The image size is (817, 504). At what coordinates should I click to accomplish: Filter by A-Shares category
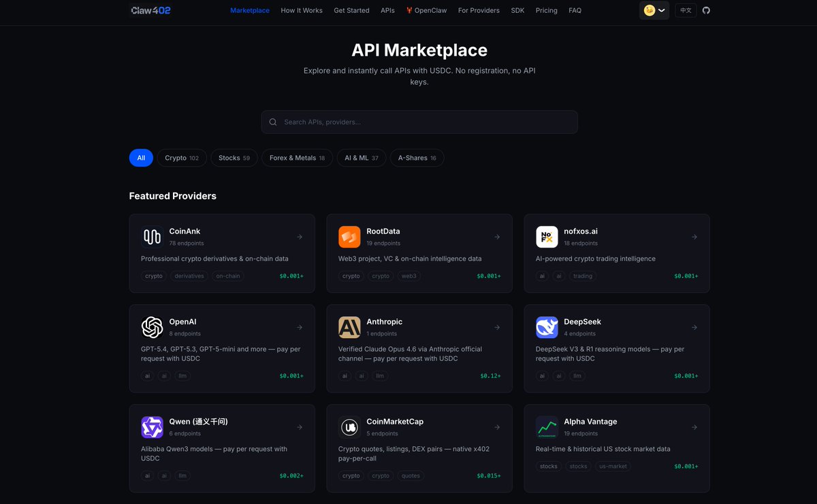(x=417, y=158)
